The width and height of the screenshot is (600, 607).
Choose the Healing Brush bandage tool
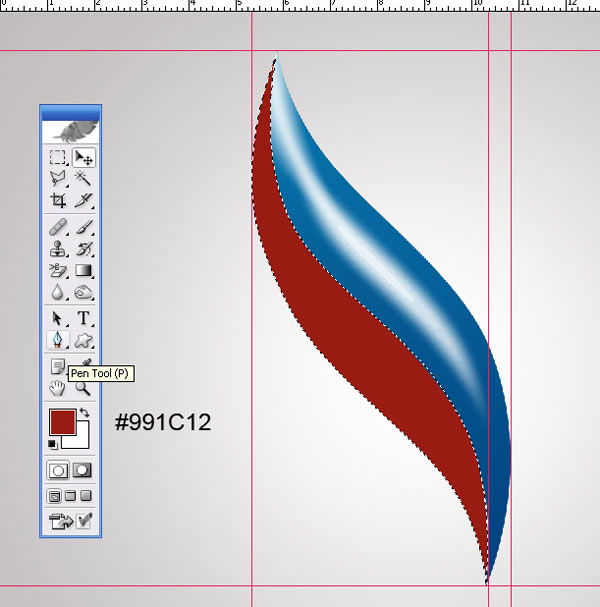[x=58, y=227]
